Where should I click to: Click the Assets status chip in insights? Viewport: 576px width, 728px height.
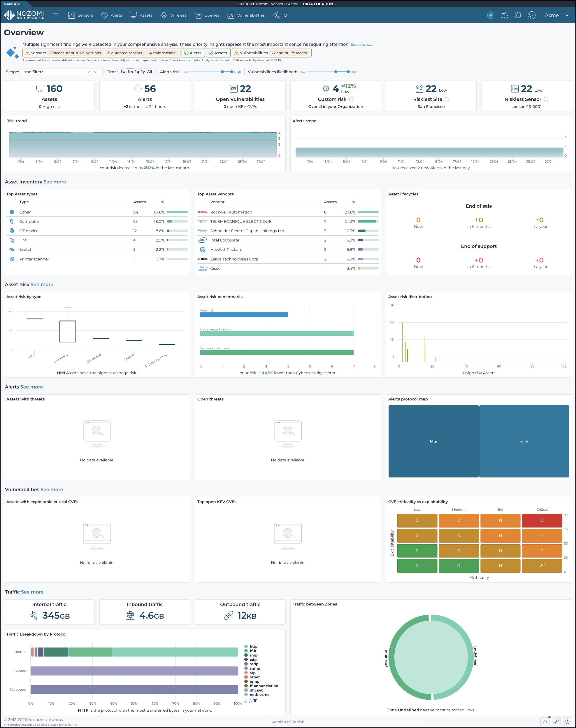pos(218,53)
